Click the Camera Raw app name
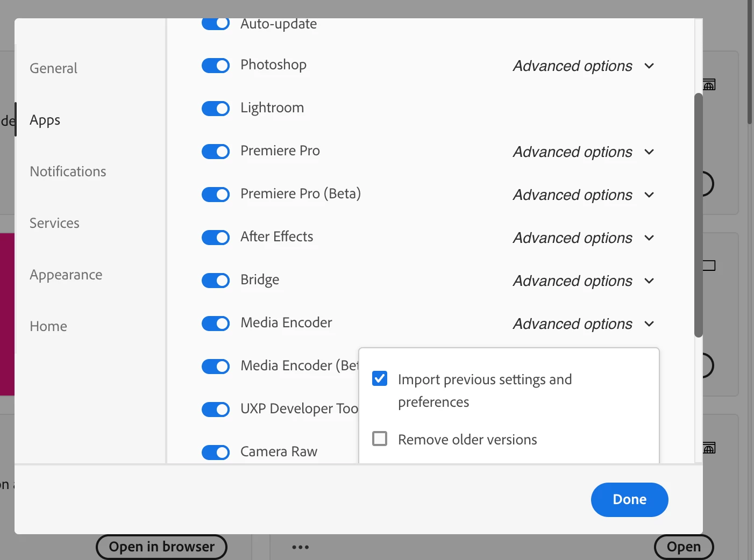 tap(279, 451)
